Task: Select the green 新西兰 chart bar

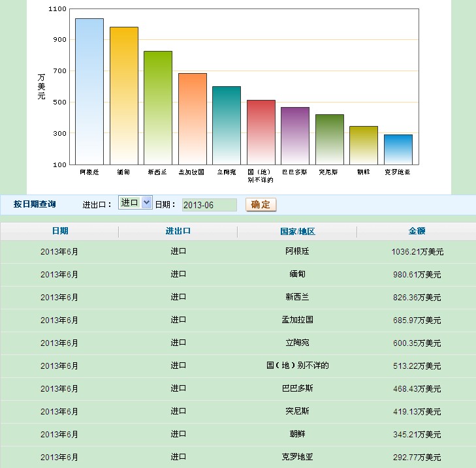Action: coord(158,108)
